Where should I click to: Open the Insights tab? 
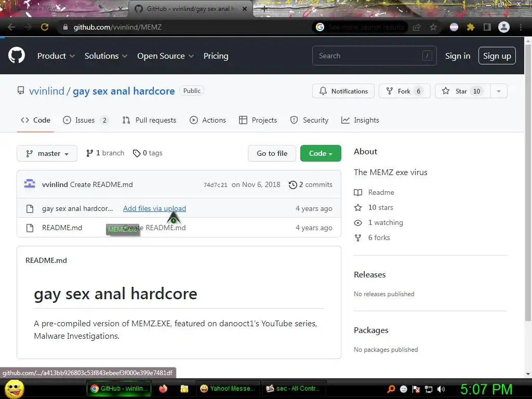[x=360, y=120]
